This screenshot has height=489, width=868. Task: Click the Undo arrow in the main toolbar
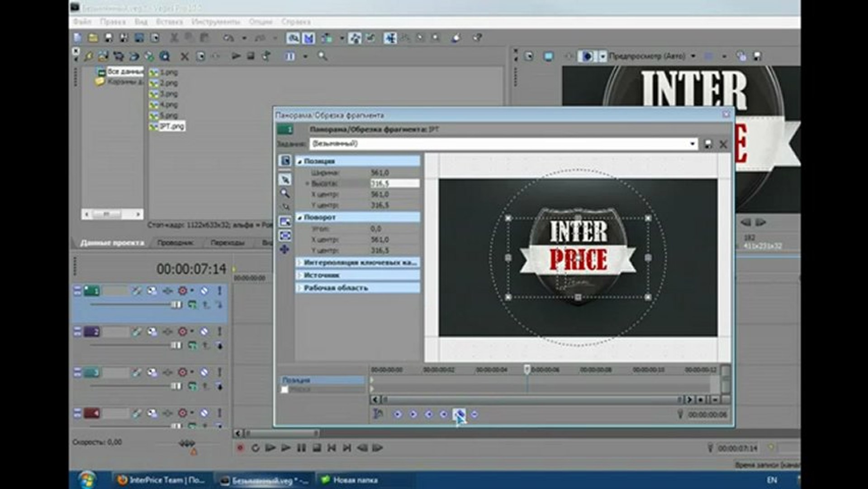point(228,38)
